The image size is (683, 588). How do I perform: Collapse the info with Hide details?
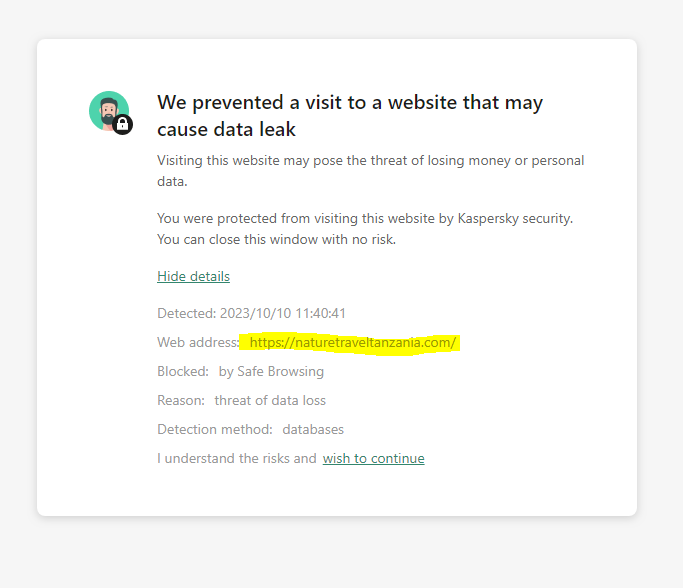193,276
